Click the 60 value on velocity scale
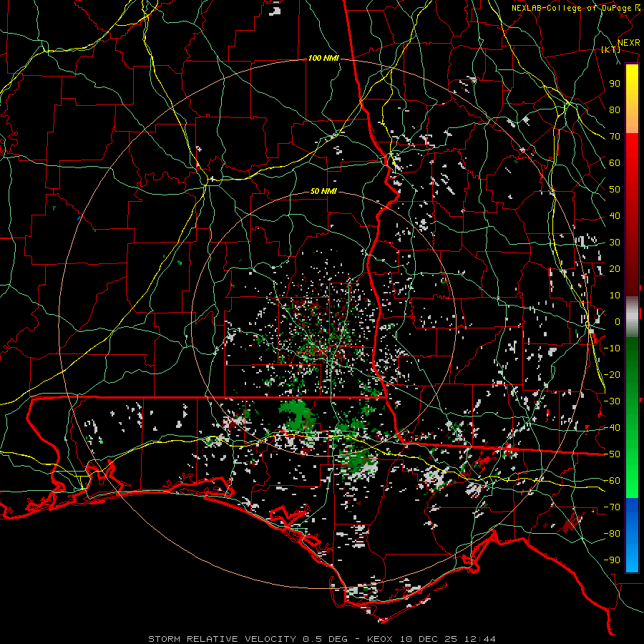Screen dimensions: 644x644 [615, 163]
